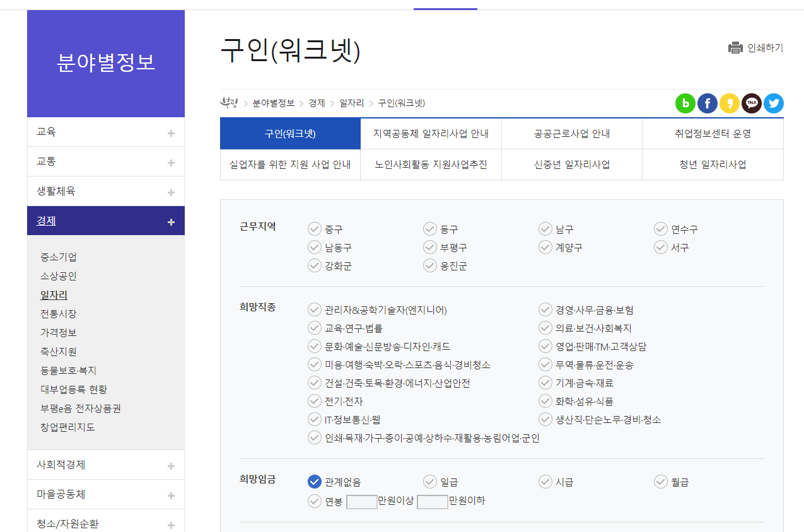Check the 남동구 work area option
This screenshot has width=804, height=532.
coord(315,247)
